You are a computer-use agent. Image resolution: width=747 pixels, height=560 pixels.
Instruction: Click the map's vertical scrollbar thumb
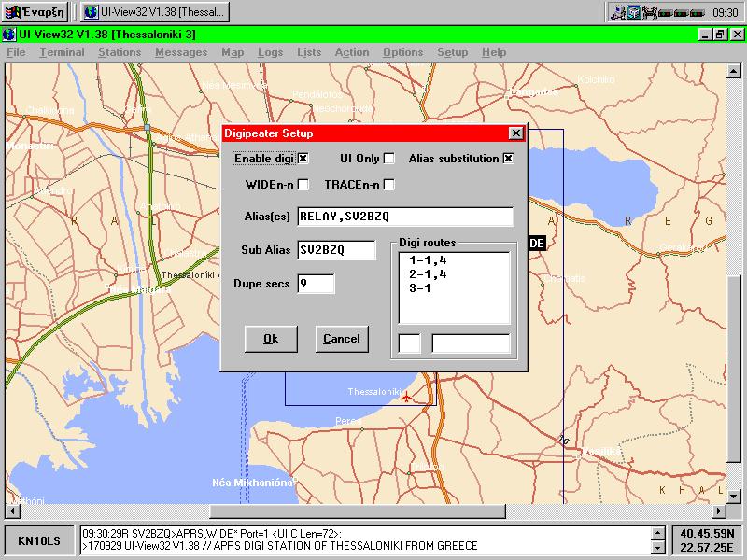(x=734, y=369)
